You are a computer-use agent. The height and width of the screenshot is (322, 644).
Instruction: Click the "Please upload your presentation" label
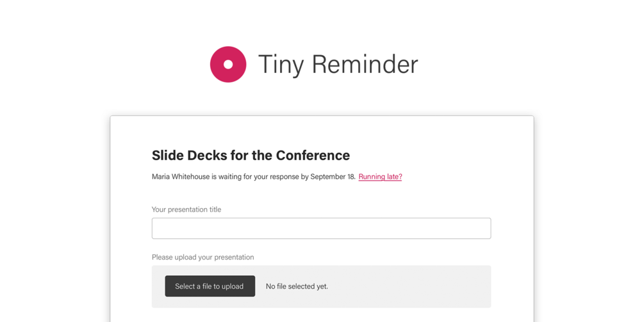point(202,257)
